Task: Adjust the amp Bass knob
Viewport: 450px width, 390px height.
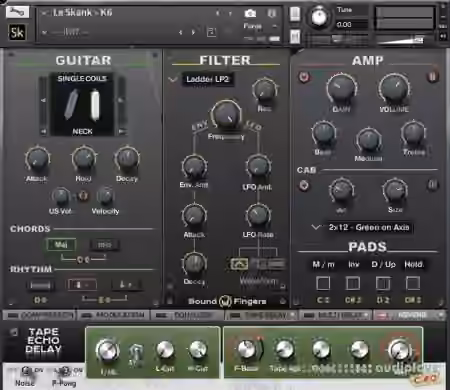Action: coord(323,133)
